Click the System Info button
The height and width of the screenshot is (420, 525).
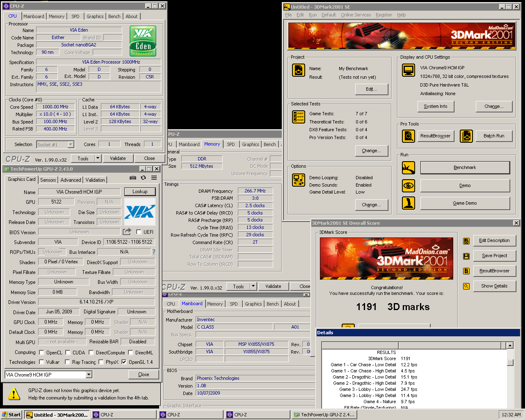tap(436, 107)
